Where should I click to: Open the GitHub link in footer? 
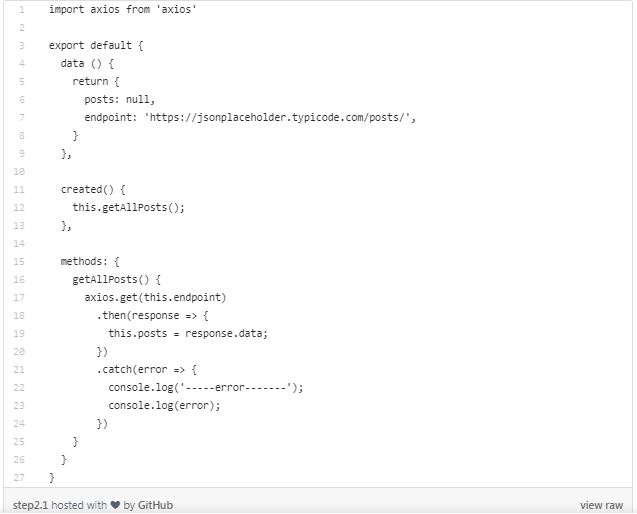pos(158,505)
